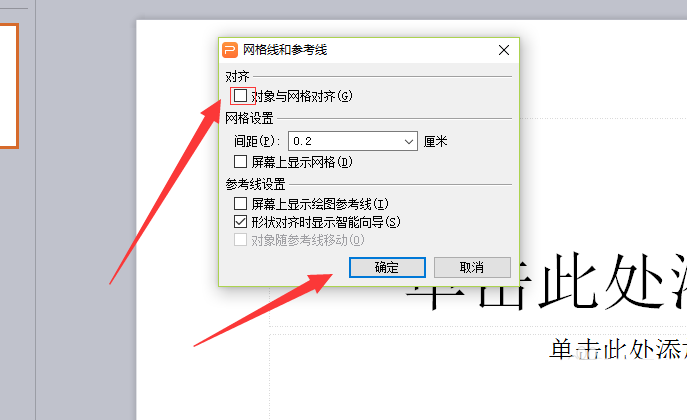
Task: Click the large title placeholder text
Action: tap(545, 281)
